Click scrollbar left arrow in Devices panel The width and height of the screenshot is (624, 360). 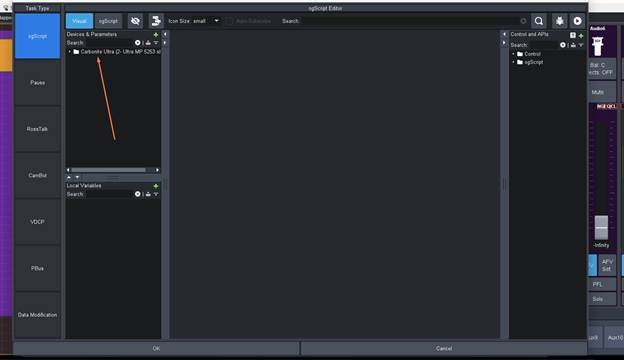68,170
